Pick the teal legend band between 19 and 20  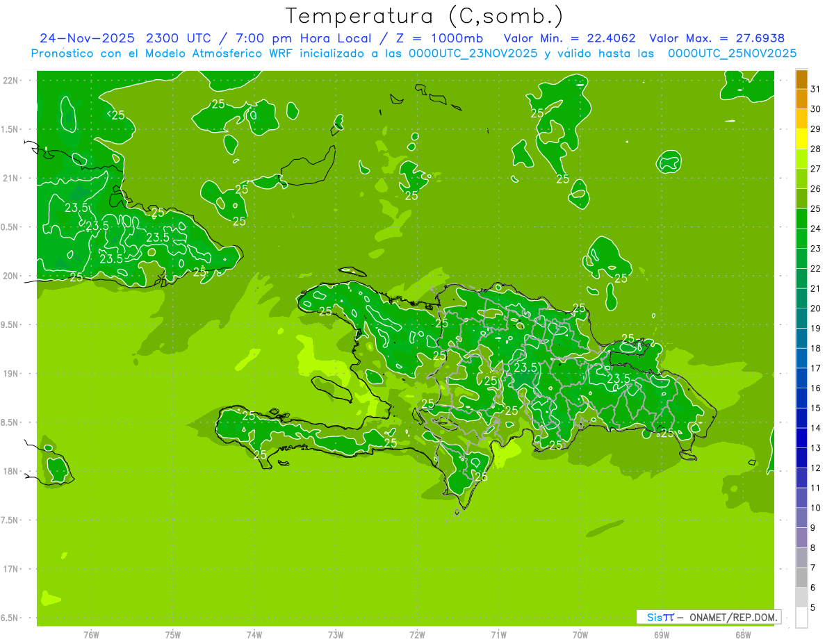(x=801, y=318)
